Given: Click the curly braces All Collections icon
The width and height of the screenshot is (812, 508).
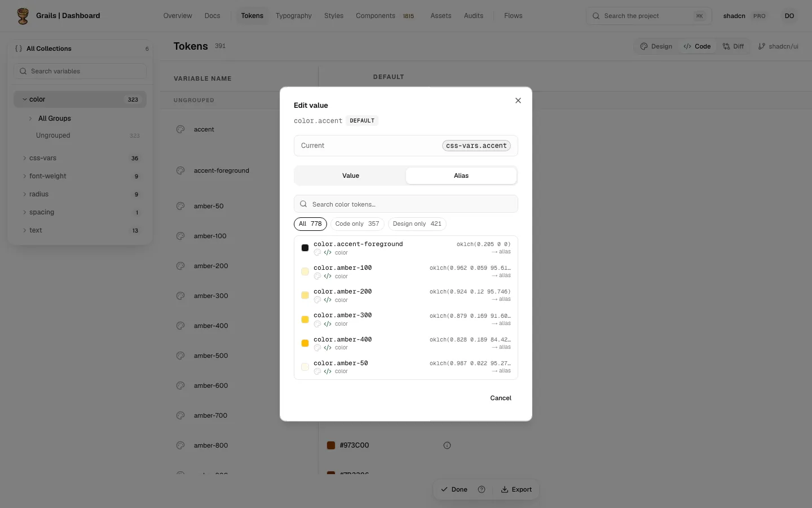Looking at the screenshot, I should pos(19,49).
